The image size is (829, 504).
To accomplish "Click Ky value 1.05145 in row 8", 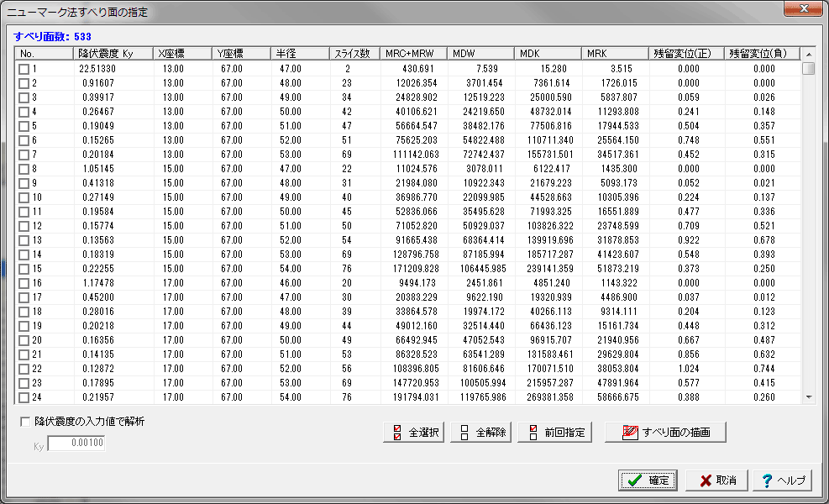I will pos(97,169).
